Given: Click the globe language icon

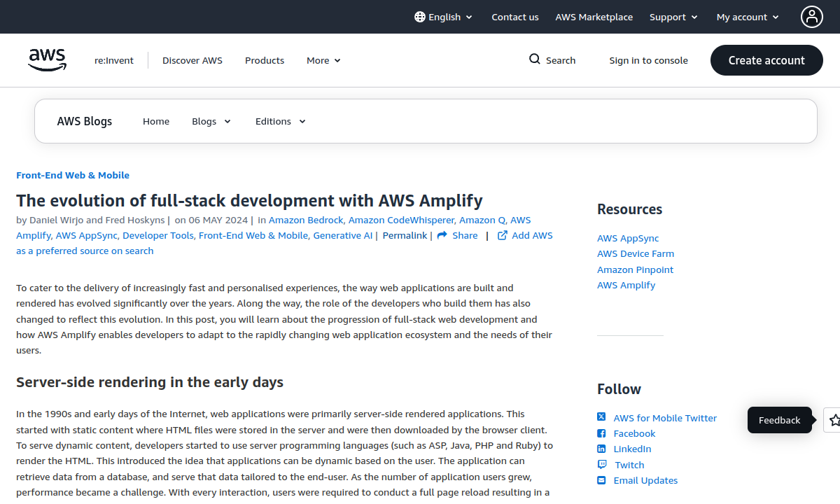Looking at the screenshot, I should pos(420,17).
